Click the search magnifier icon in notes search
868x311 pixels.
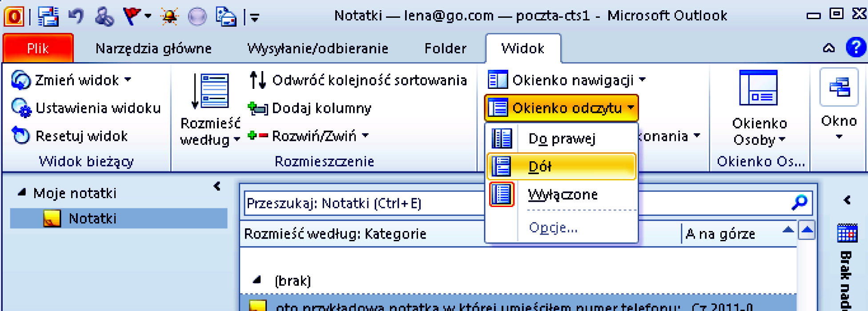click(800, 203)
